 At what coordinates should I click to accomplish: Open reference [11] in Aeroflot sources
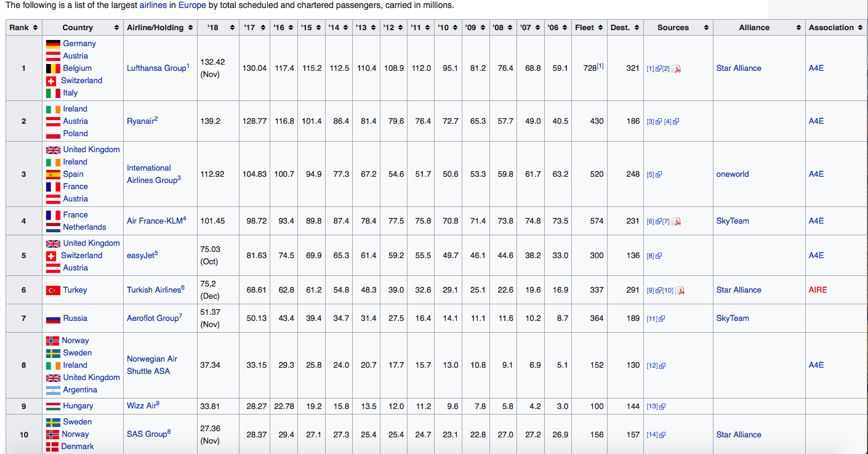tap(656, 319)
